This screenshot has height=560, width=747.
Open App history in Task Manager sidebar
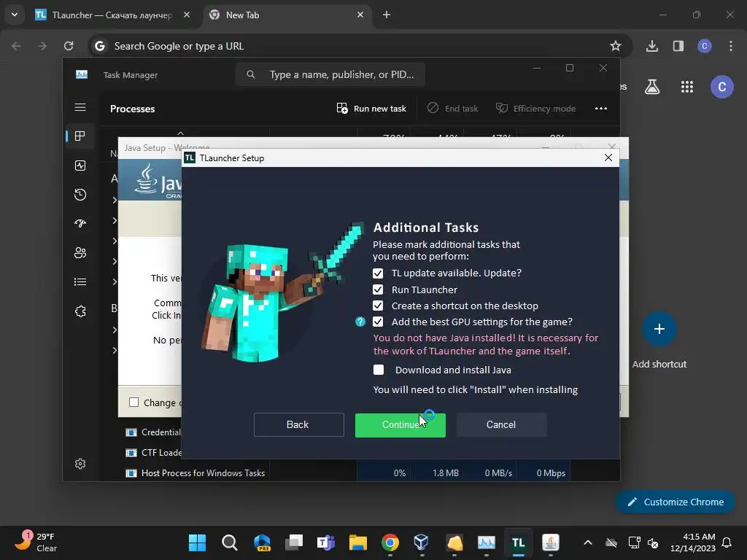(80, 194)
